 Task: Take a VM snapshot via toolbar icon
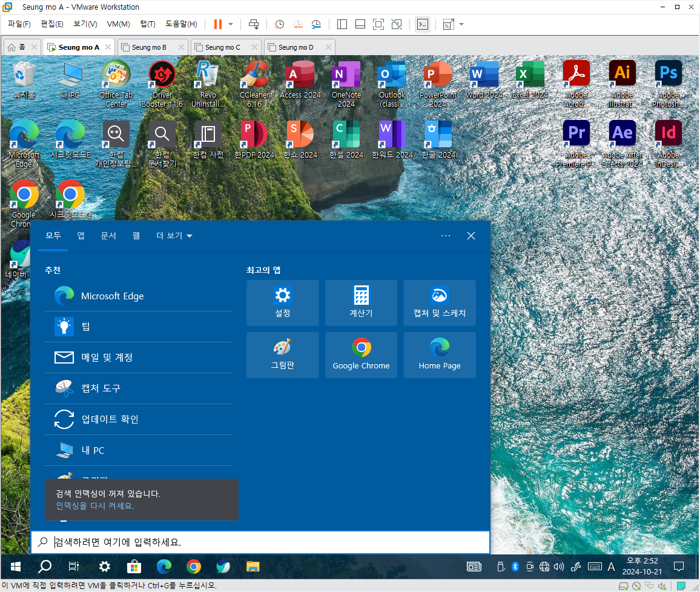pos(280,24)
